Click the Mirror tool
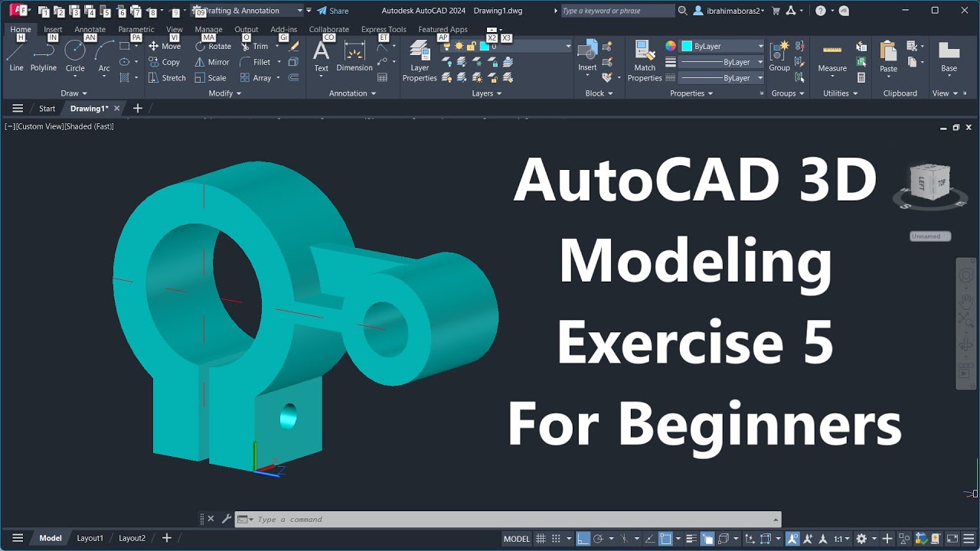The image size is (980, 551). coord(212,62)
